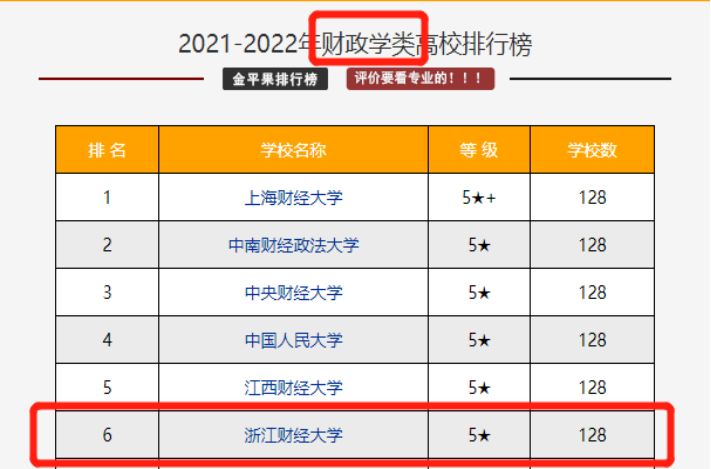Image resolution: width=711 pixels, height=469 pixels.
Task: Click rank number 3 cell
Action: tap(107, 293)
